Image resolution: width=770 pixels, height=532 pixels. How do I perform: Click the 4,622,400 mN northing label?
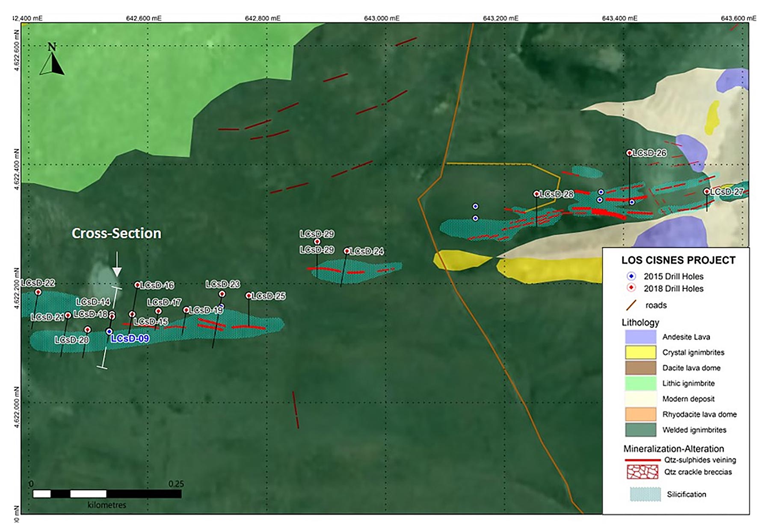click(17, 168)
